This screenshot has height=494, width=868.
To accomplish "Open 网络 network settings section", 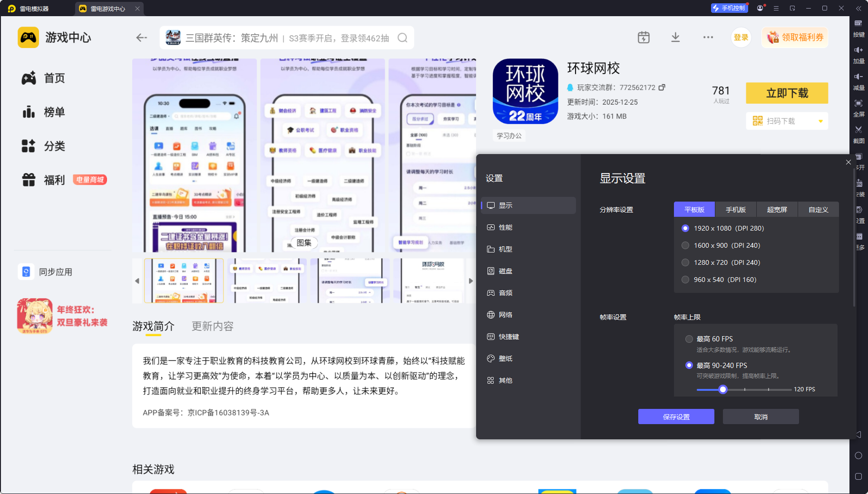I will pyautogui.click(x=528, y=315).
